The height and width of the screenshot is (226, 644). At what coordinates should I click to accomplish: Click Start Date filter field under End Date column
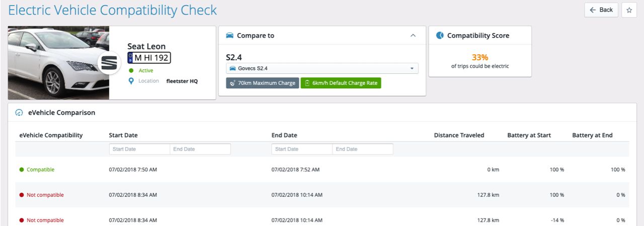(x=302, y=149)
